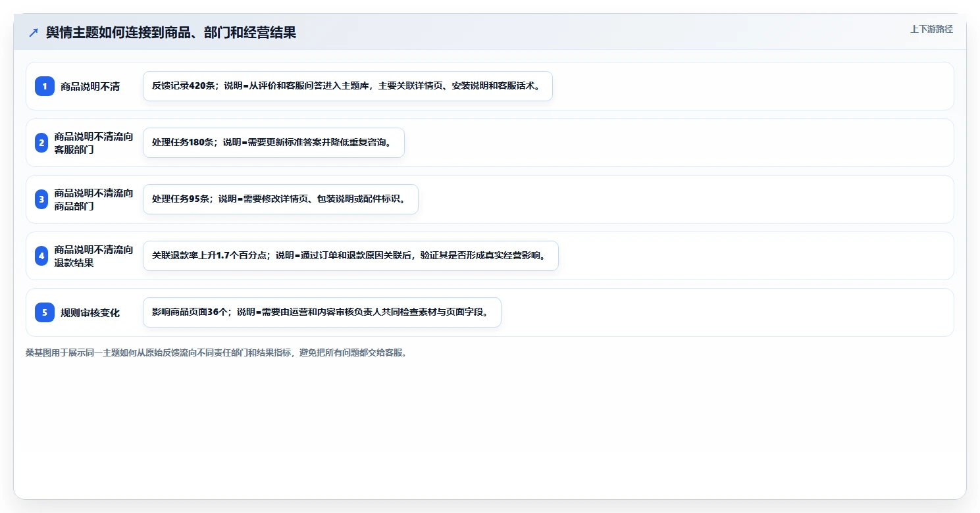Viewport: 980px width, 513px height.
Task: Open the 反馈记录420条 description box
Action: pos(348,86)
